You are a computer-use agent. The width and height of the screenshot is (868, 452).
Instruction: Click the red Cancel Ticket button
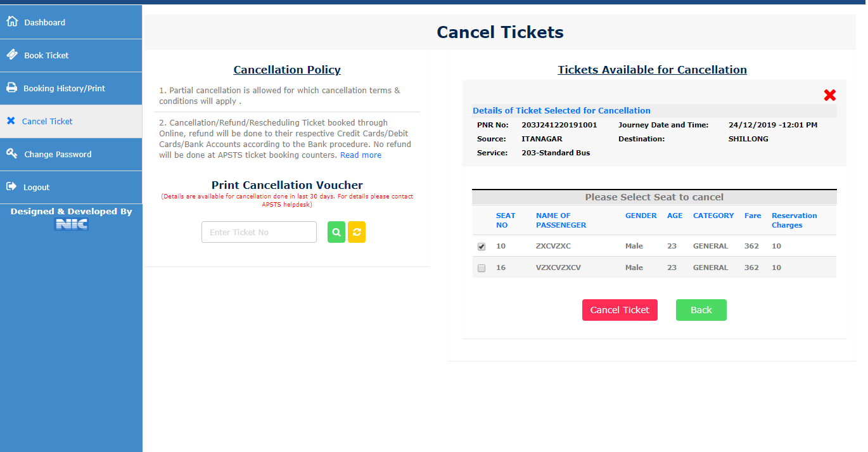pos(620,310)
